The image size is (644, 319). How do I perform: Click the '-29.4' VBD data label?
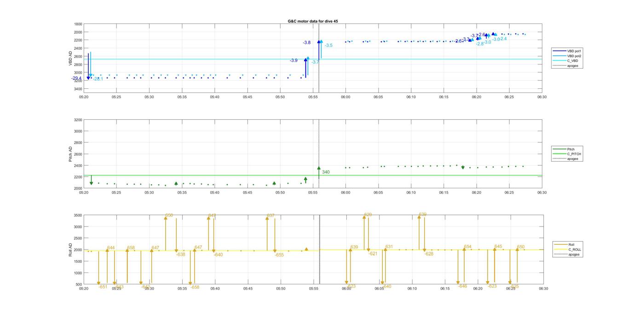pyautogui.click(x=77, y=78)
